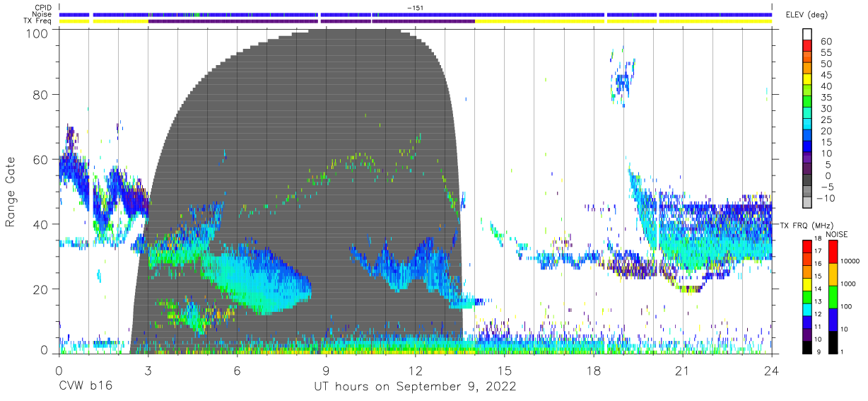The height and width of the screenshot is (401, 868).
Task: Click the CPID label at top left
Action: click(x=42, y=8)
